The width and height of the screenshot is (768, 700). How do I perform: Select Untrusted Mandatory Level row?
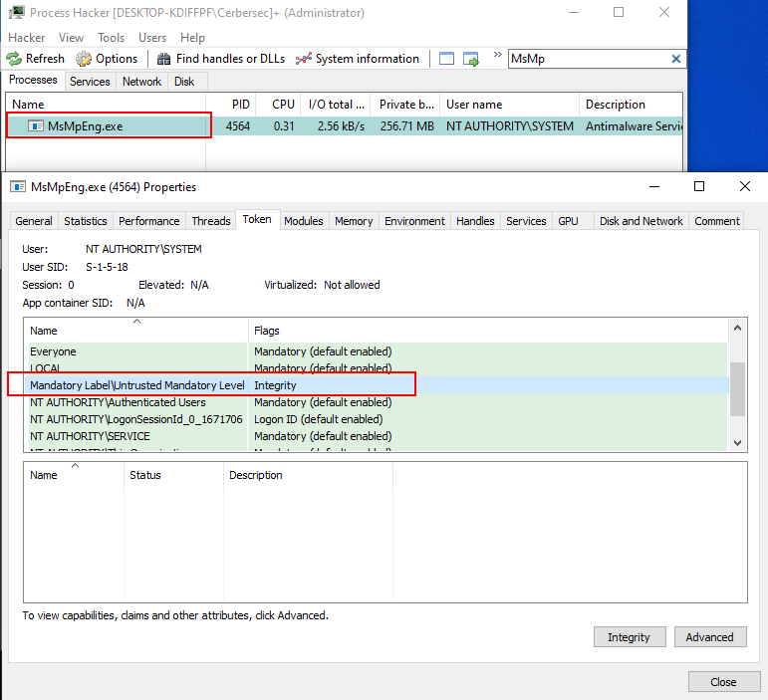pos(377,385)
